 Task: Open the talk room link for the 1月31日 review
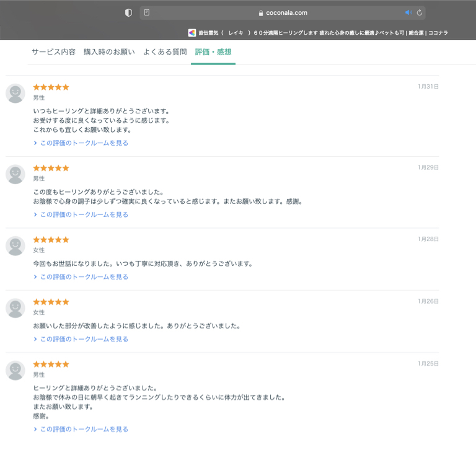(84, 143)
